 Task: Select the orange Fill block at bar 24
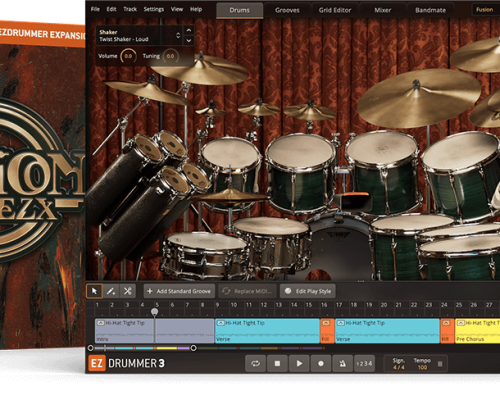(x=447, y=331)
